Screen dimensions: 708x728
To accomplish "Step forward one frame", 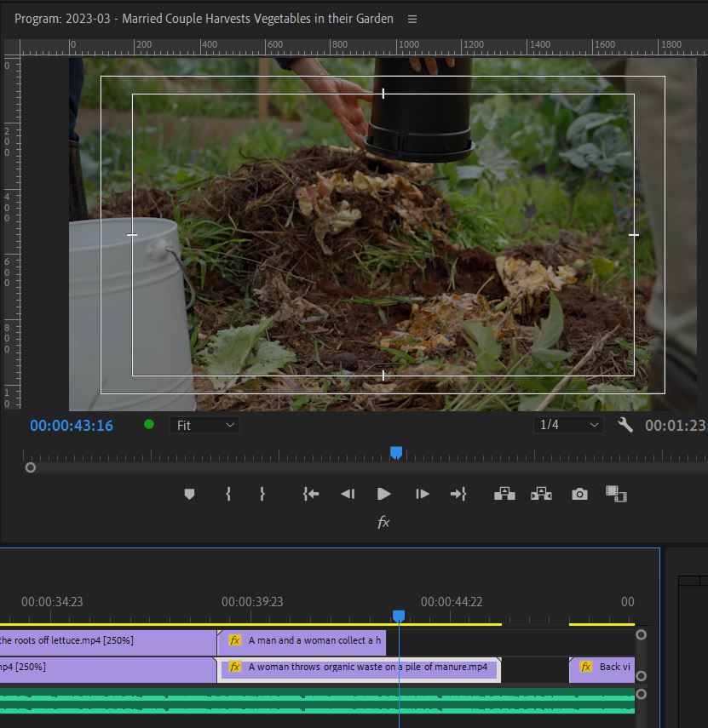I will (422, 494).
